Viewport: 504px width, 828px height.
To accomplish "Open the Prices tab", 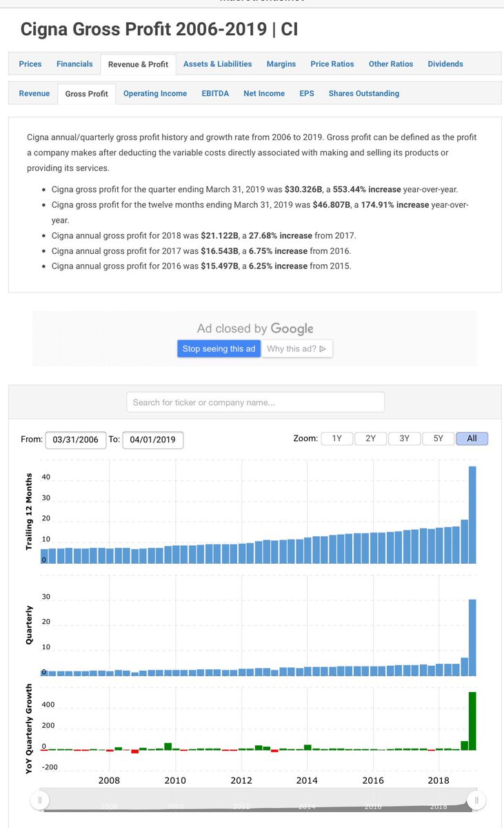I will pos(30,64).
